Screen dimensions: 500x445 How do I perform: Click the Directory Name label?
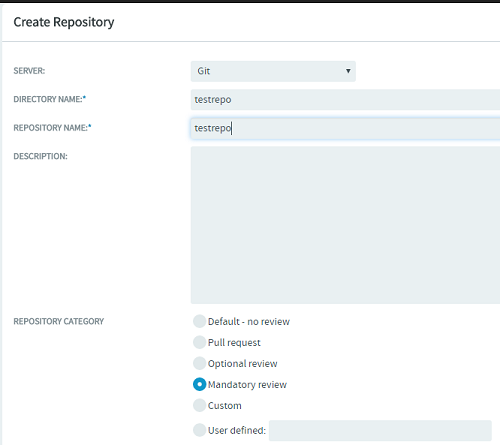pos(49,99)
